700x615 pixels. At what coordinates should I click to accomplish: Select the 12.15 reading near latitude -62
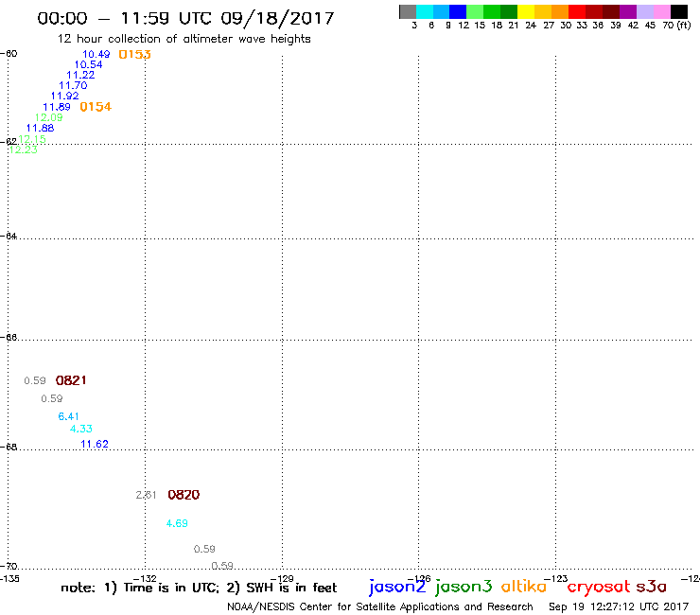pyautogui.click(x=32, y=139)
